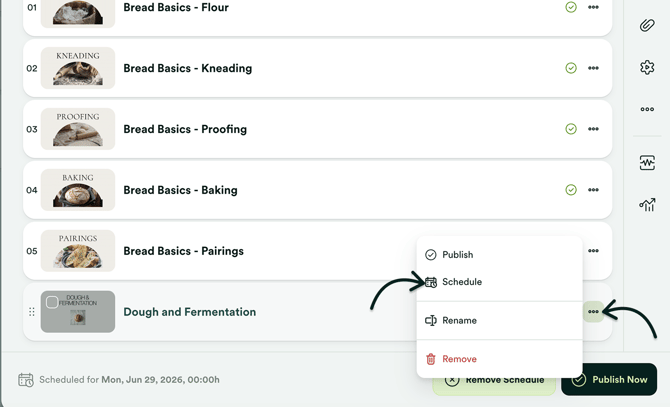Viewport: 670px width, 407px height.
Task: Click the scheduled date Mon, Jun 29, 2026 text
Action: 160,380
